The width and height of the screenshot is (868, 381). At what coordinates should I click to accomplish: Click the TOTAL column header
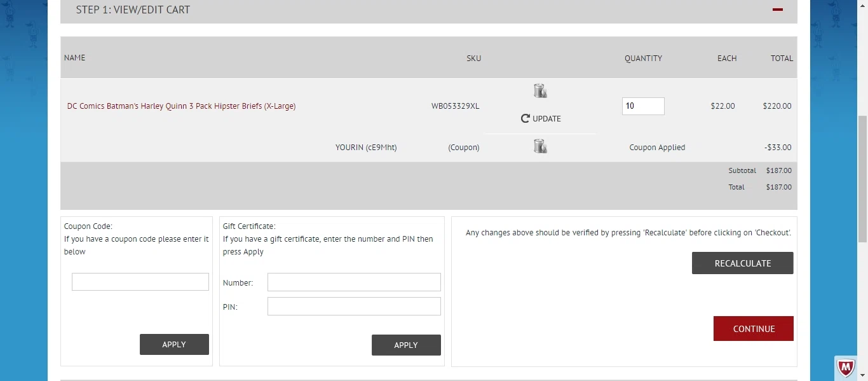click(782, 58)
